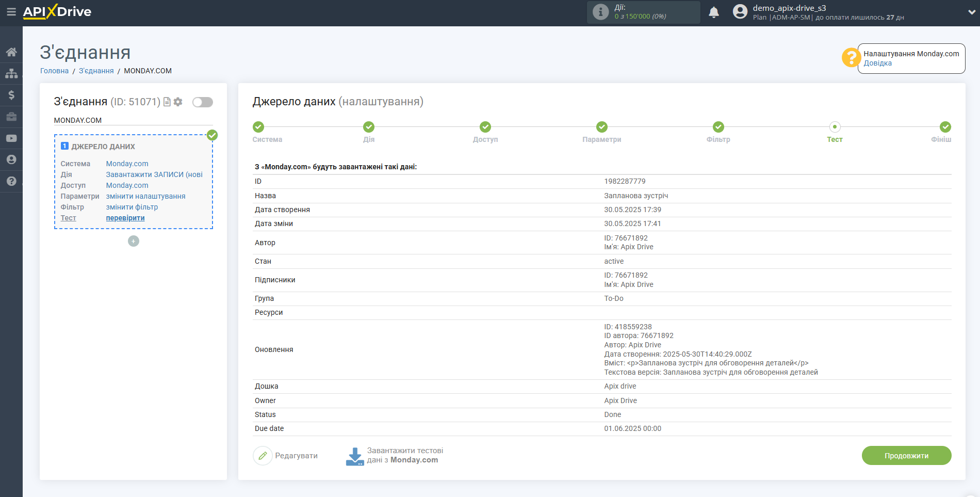The height and width of the screenshot is (497, 980).
Task: Click the Продовжити button
Action: point(906,456)
